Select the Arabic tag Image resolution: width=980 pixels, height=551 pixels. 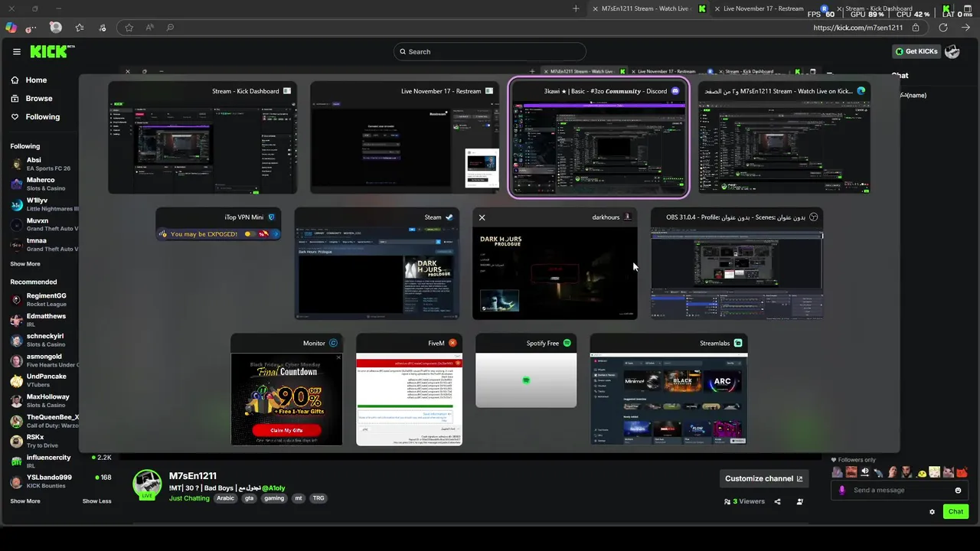point(225,498)
